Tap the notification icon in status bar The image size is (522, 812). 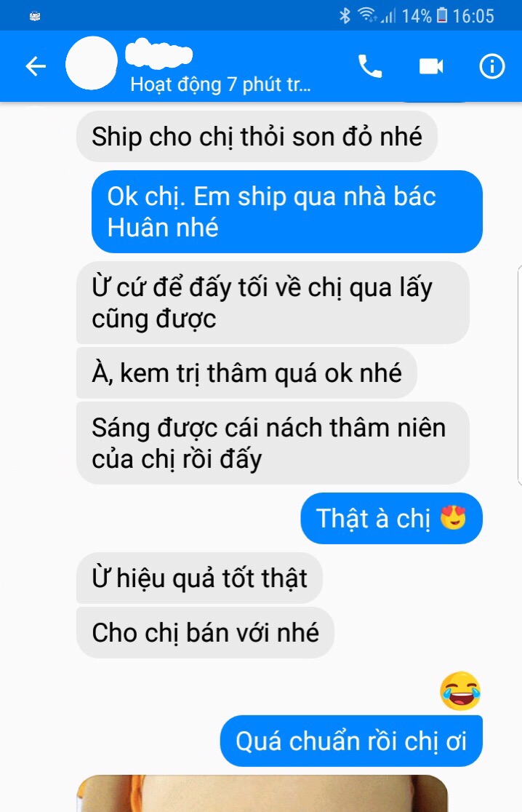[35, 17]
